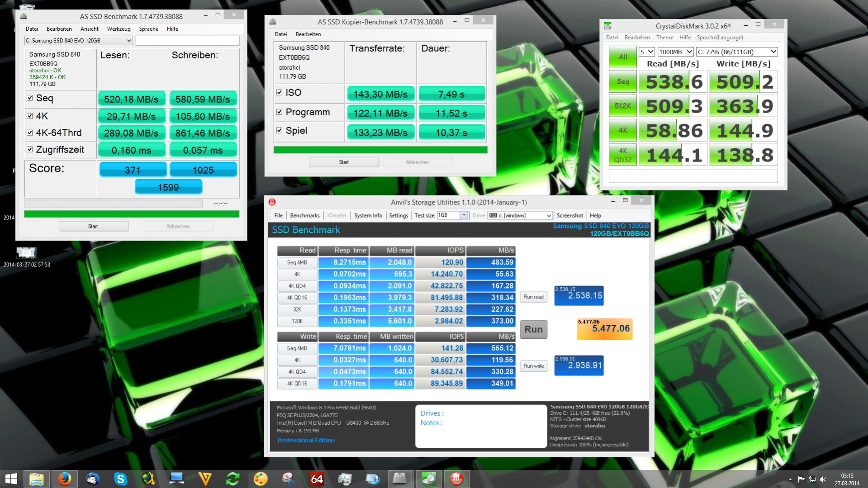Viewport: 868px width, 488px height.
Task: Click the CrystalDiskMark title bar icon
Action: tap(607, 26)
